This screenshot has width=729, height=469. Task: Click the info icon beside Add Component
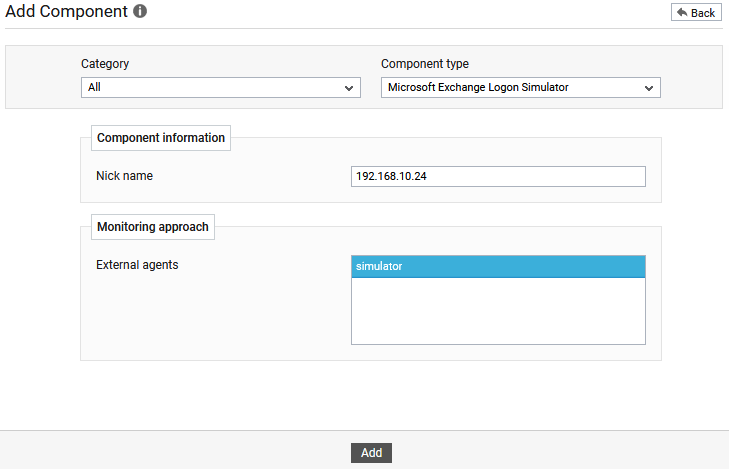tap(140, 11)
